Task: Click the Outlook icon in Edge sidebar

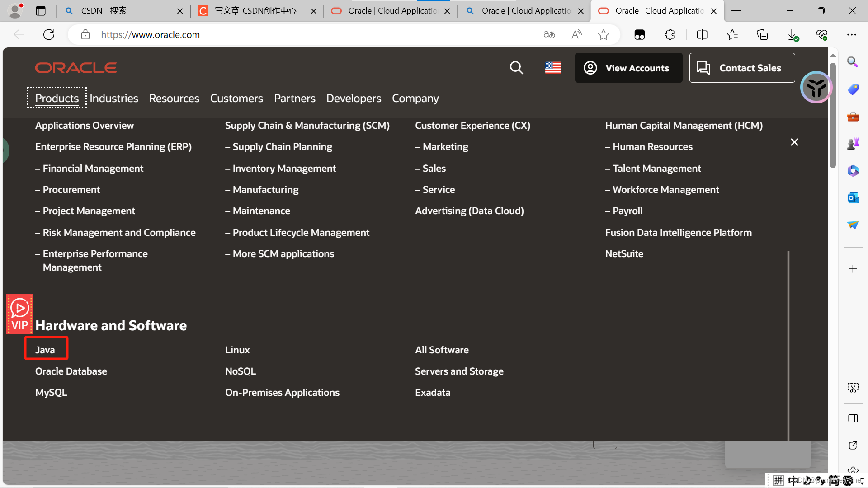Action: (x=853, y=198)
